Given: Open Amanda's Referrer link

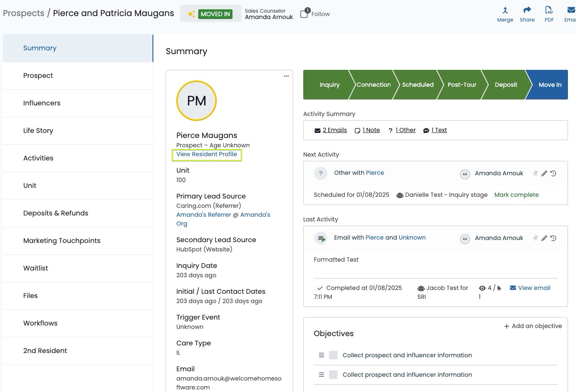Looking at the screenshot, I should [x=204, y=215].
